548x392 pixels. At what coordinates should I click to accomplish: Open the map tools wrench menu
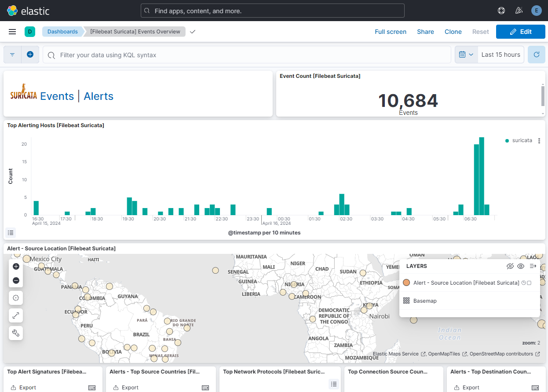(16, 333)
